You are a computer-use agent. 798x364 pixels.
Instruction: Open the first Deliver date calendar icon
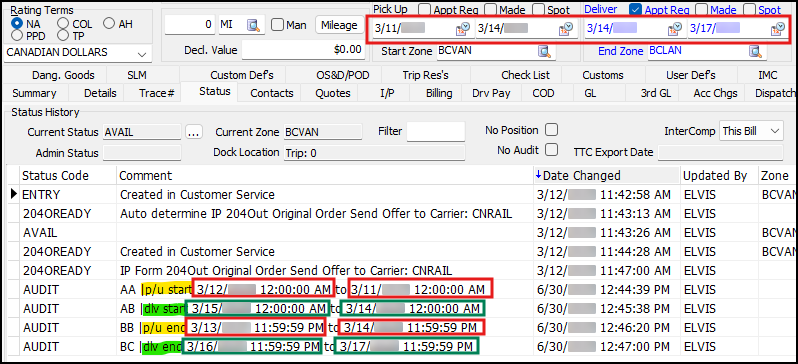coord(674,29)
